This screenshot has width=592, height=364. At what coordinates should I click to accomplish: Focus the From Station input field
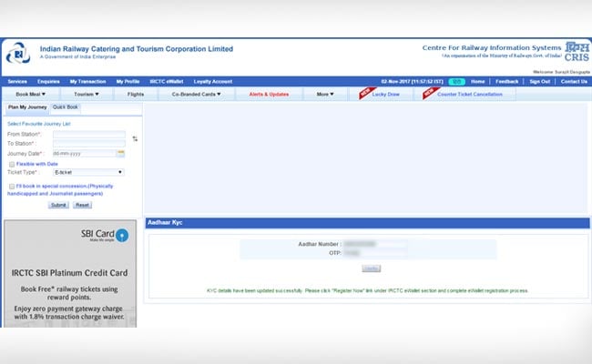89,135
